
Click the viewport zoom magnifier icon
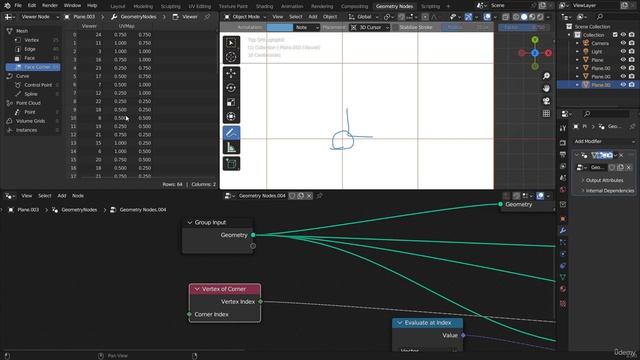(x=546, y=76)
